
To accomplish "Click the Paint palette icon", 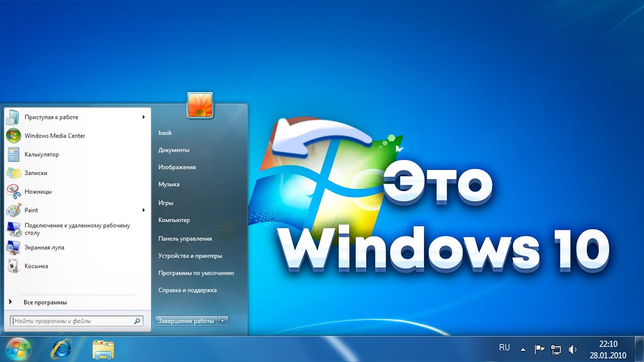I will [13, 210].
